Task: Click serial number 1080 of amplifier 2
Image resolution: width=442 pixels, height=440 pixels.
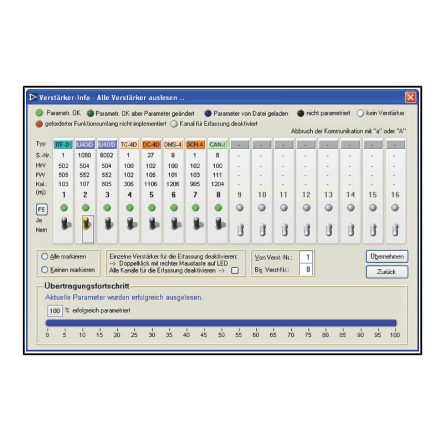Action: click(x=84, y=155)
